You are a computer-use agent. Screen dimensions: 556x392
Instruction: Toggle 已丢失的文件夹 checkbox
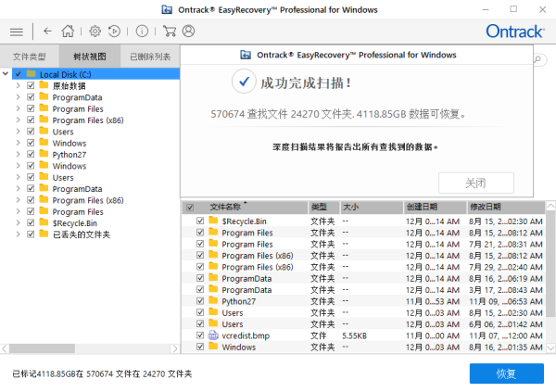[31, 234]
